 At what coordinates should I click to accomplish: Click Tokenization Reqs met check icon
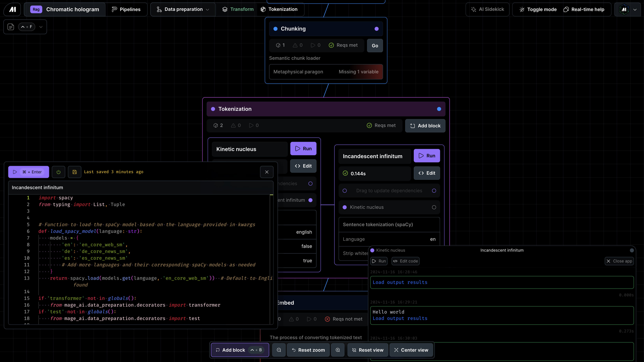369,125
